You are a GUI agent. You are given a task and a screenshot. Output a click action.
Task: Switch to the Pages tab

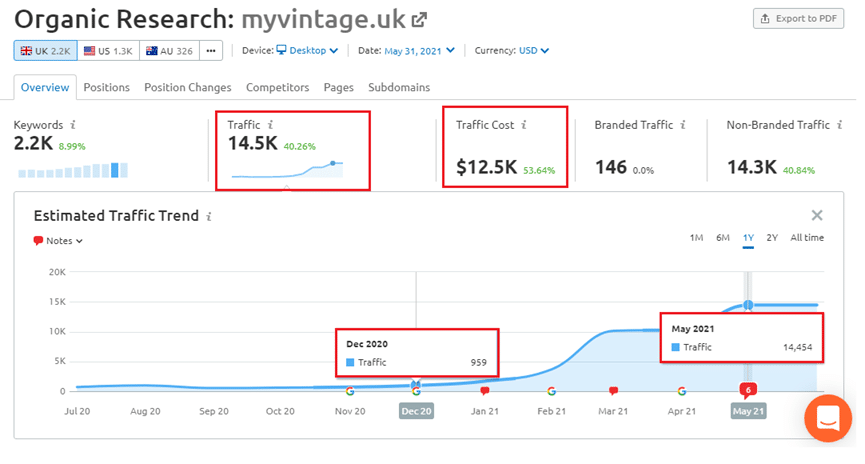tap(338, 87)
